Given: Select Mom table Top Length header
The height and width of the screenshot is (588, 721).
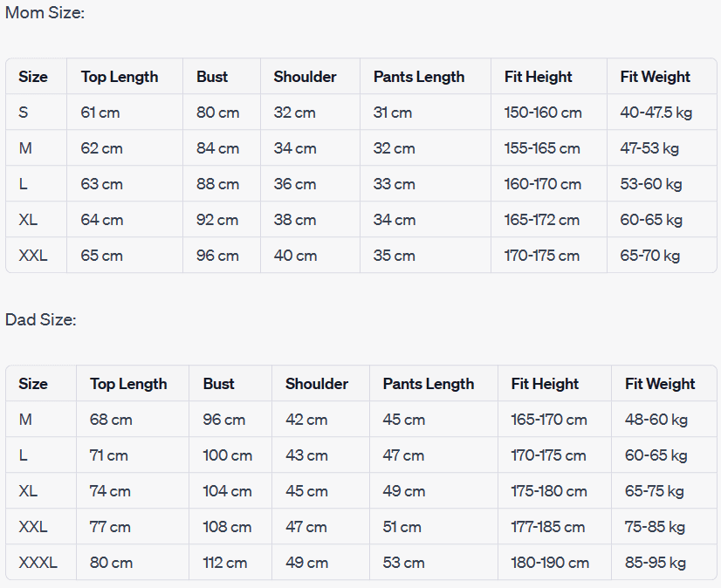Looking at the screenshot, I should 120,77.
